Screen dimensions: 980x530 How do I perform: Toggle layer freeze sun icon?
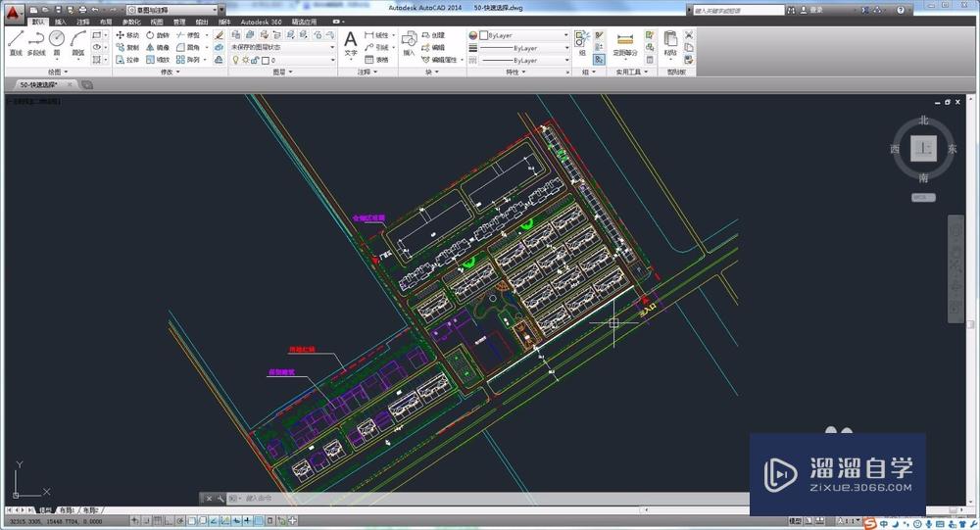(x=246, y=60)
